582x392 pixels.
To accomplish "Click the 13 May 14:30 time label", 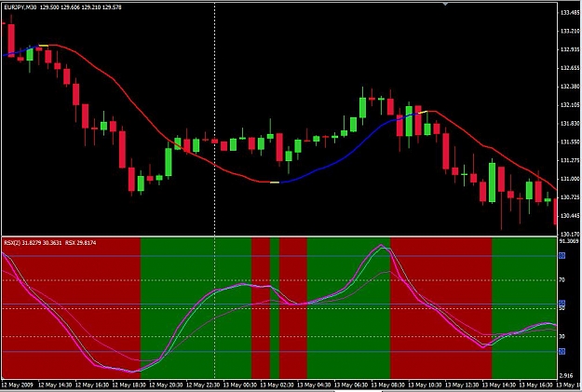I will click(x=499, y=385).
